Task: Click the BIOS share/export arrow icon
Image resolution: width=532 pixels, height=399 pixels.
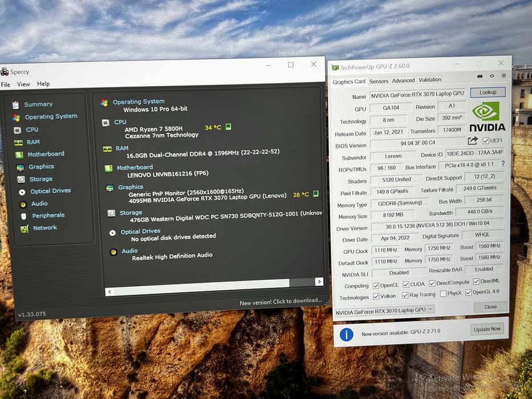Action: point(473,141)
